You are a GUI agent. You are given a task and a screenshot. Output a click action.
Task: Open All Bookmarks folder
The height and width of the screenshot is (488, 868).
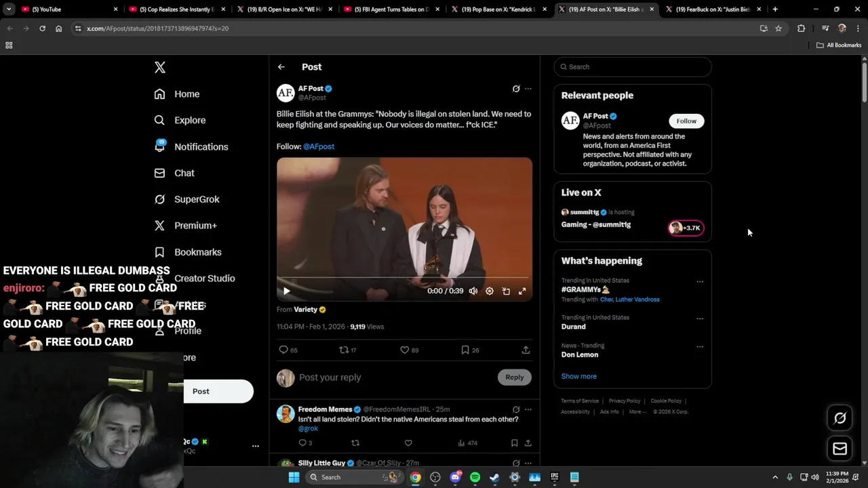point(839,45)
